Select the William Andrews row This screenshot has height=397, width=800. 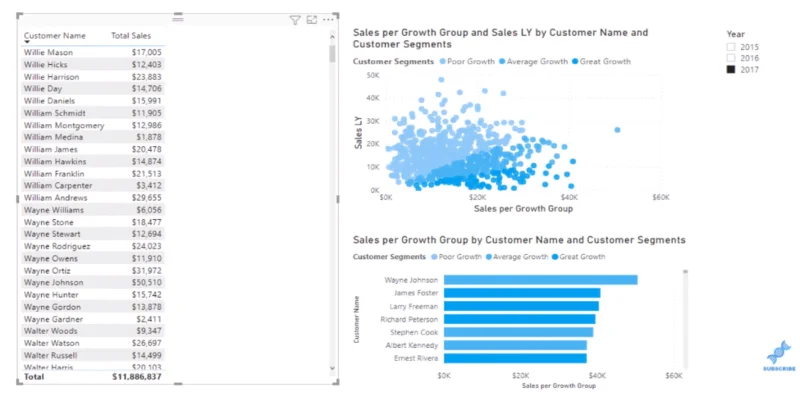93,197
